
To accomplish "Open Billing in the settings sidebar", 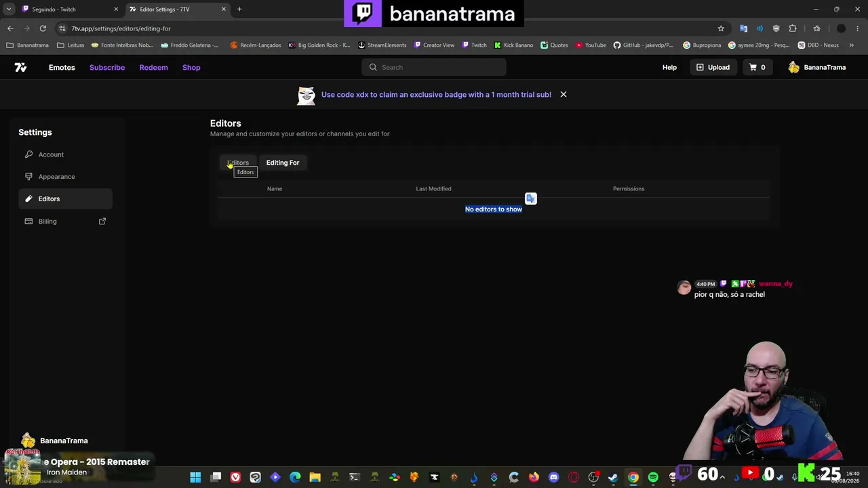I will point(65,222).
